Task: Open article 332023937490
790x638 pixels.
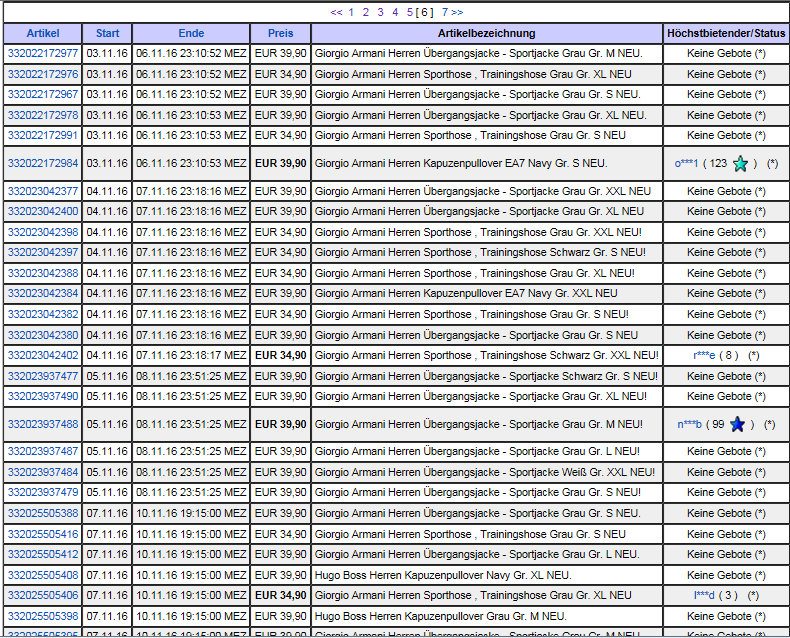Action: tap(43, 396)
